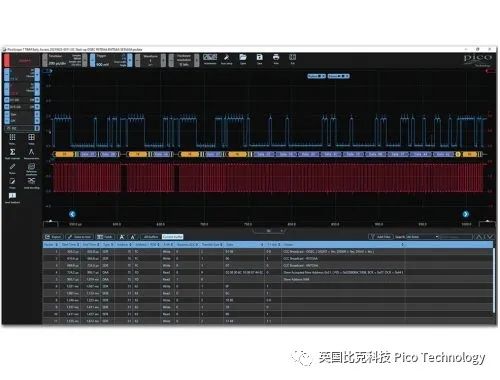Open channel A settings panel
500x380 pixels.
click(21, 75)
